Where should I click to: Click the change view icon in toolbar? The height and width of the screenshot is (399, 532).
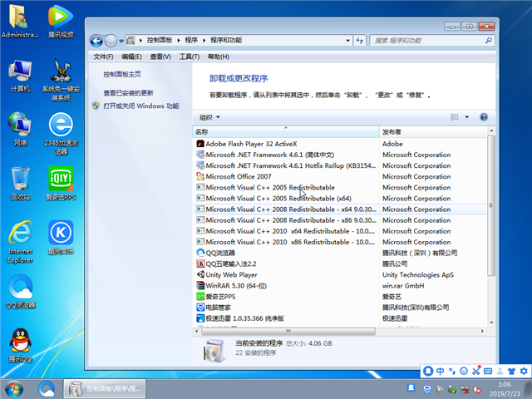(455, 117)
